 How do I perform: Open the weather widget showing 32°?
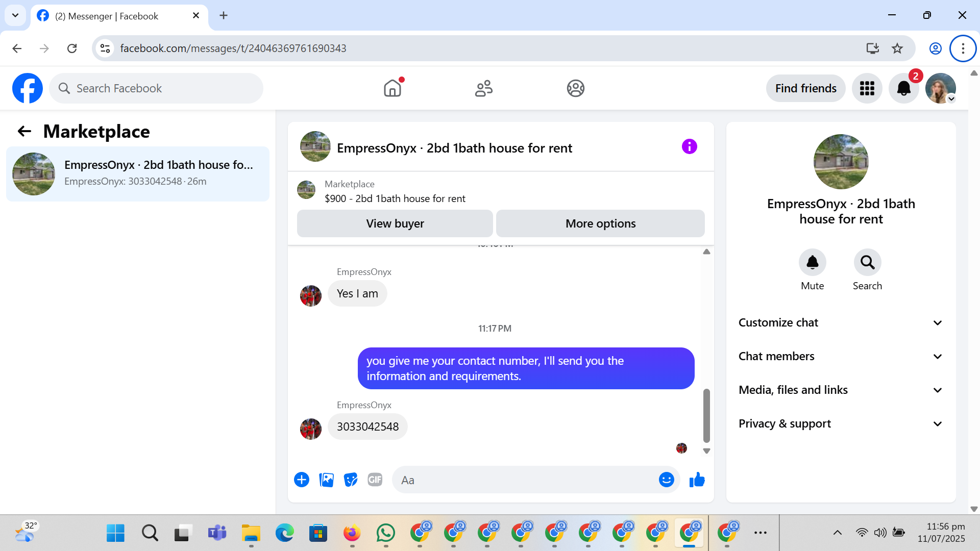click(x=27, y=532)
